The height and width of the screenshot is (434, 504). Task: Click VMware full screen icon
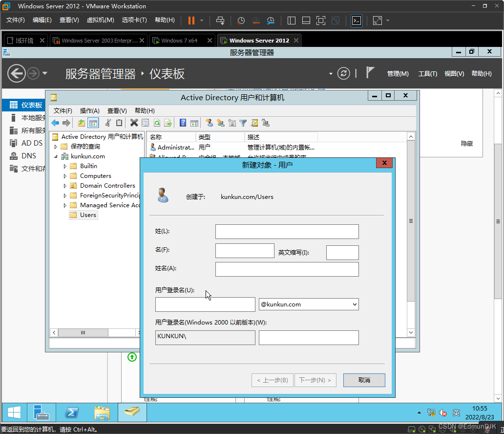point(321,21)
